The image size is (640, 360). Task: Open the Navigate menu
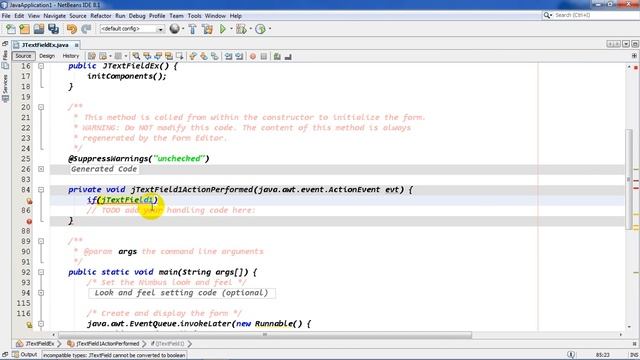tap(55, 16)
